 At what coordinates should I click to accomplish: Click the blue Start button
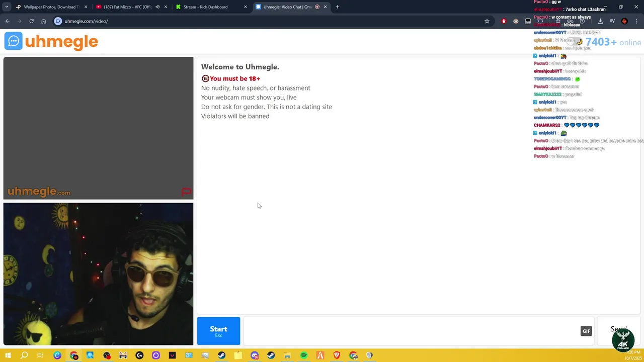[x=218, y=331]
